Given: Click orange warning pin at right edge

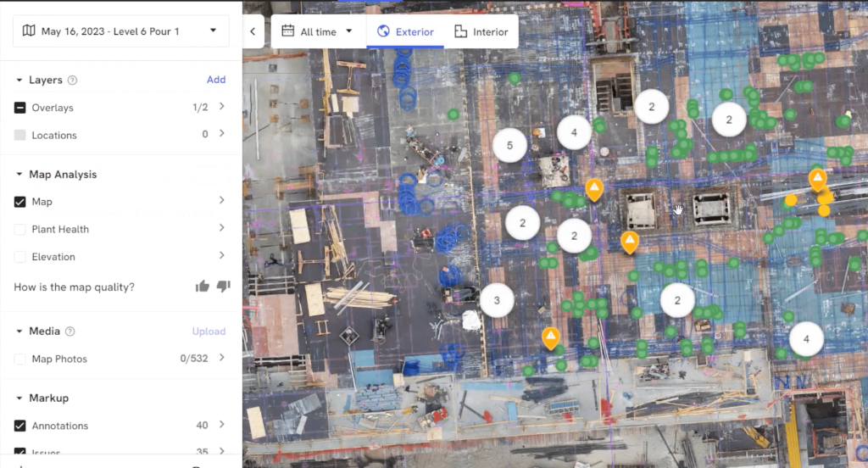Looking at the screenshot, I should click(818, 180).
